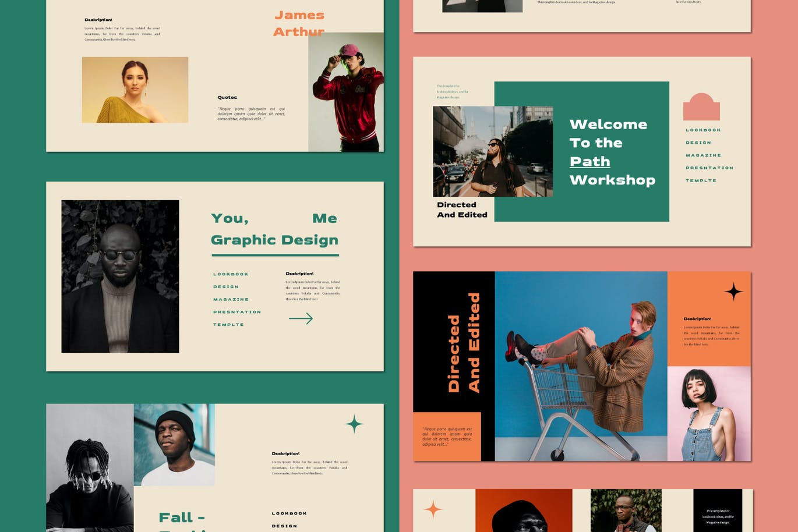Select the woman in yellow sweater photo
Viewport: 798px width, 532px height.
coord(135,90)
